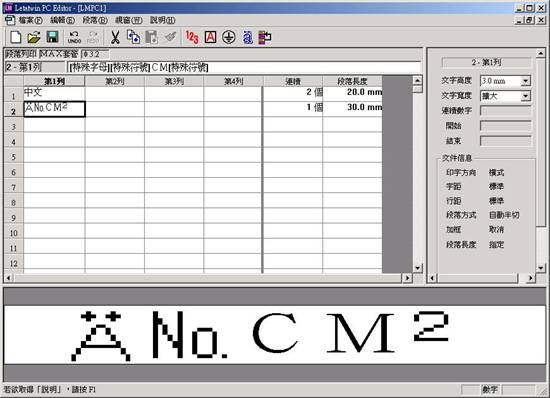Click the red framed letter A icon

210,37
